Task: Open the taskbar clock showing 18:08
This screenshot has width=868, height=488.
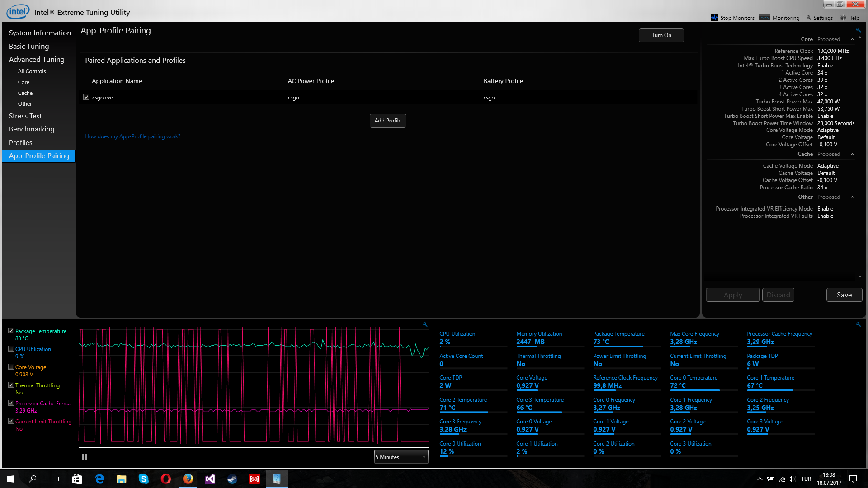Action: pyautogui.click(x=829, y=479)
